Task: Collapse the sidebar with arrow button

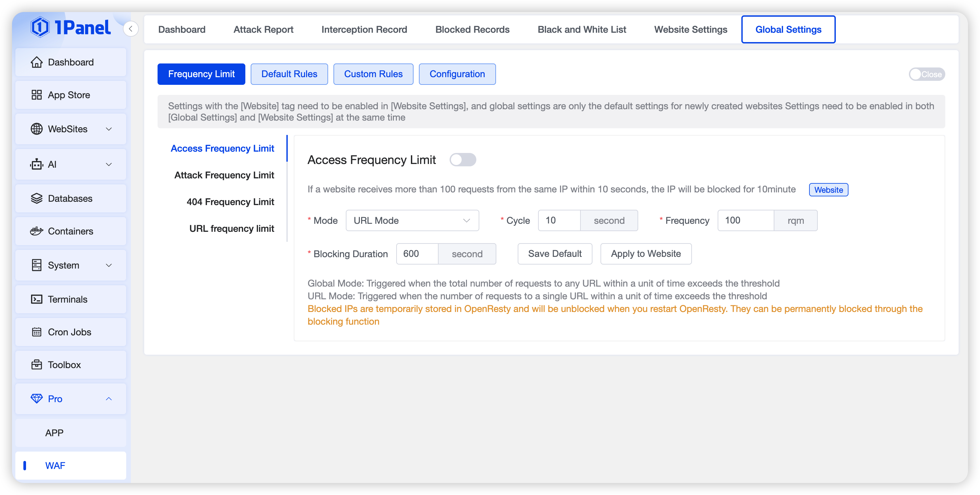Action: [x=131, y=29]
